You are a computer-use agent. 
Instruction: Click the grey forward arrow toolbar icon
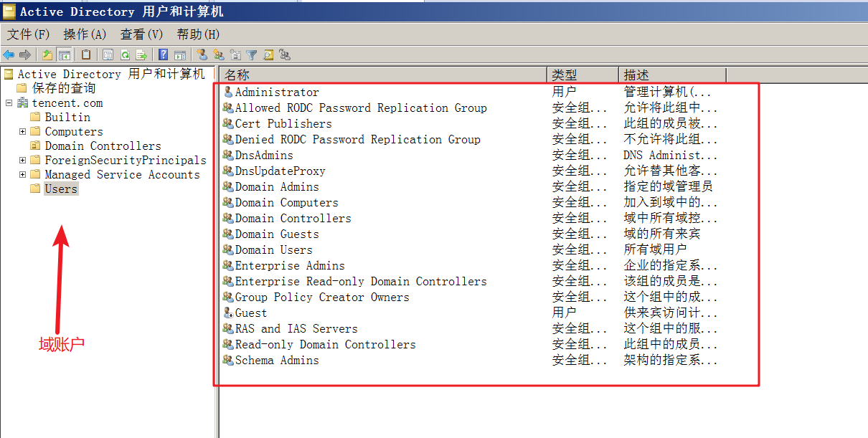[25, 54]
